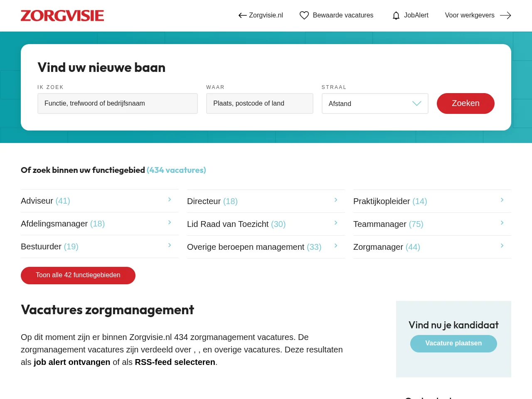Focus the Functie, trefwoord of bedrijfsnaam field
The image size is (532, 399).
pos(118,103)
